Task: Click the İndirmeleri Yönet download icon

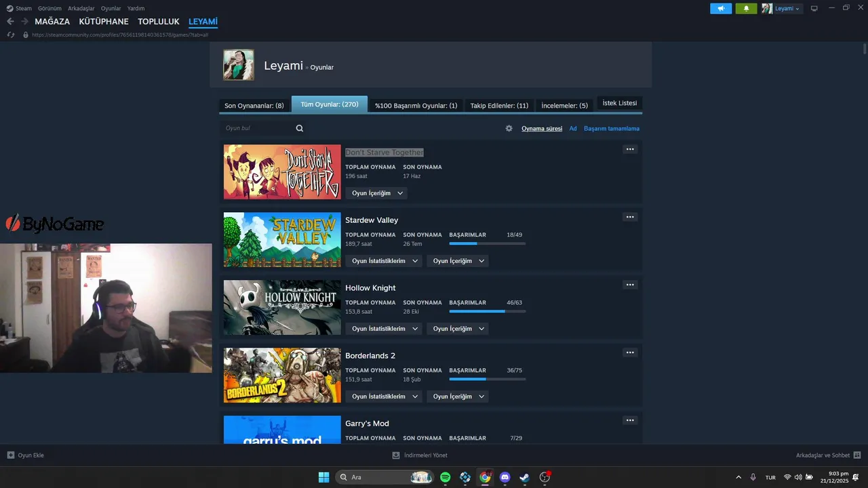Action: pyautogui.click(x=396, y=455)
